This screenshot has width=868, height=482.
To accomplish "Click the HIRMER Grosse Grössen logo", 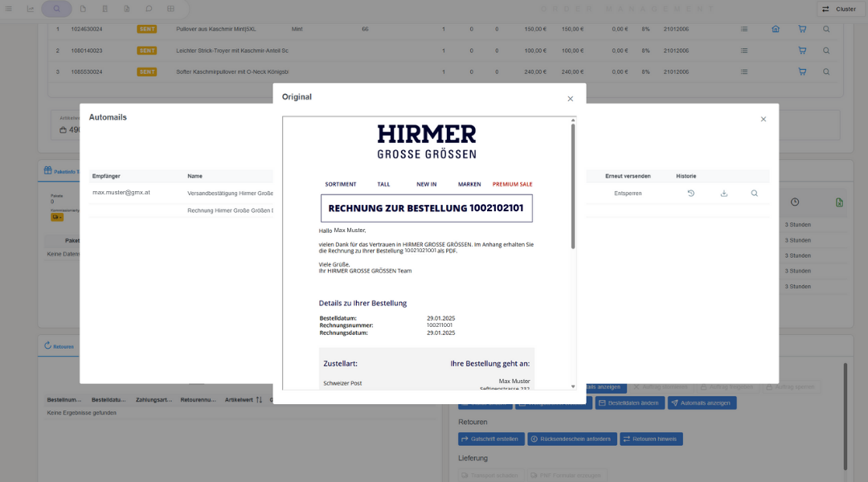I will click(427, 141).
